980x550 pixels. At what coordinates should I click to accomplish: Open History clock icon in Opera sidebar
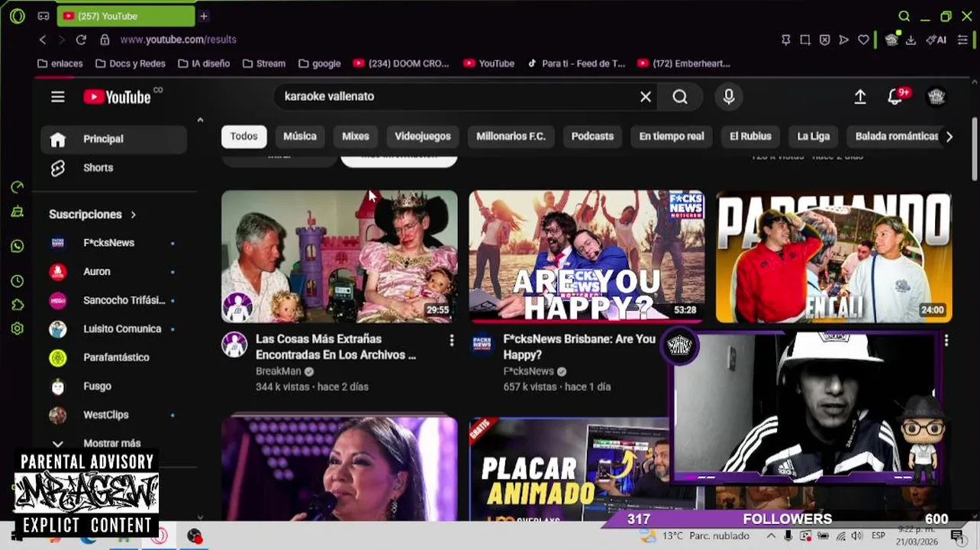18,281
